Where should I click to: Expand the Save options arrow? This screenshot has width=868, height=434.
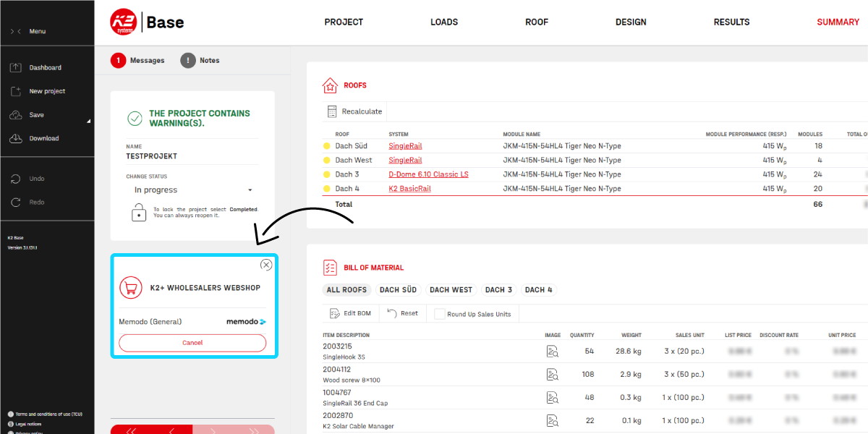[x=89, y=121]
